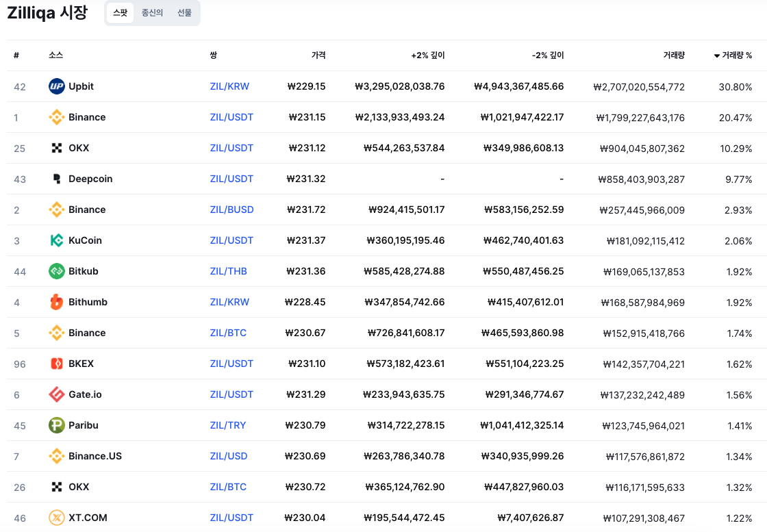
Task: Open the Paribu exchange name
Action: (x=83, y=425)
